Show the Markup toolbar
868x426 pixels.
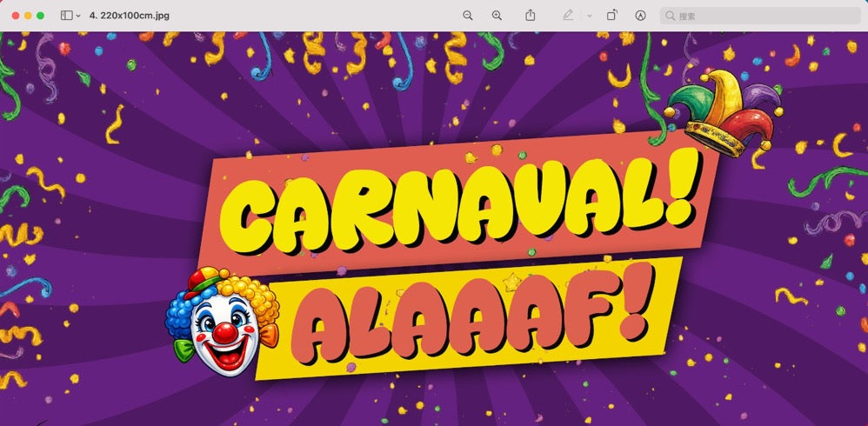pyautogui.click(x=641, y=16)
